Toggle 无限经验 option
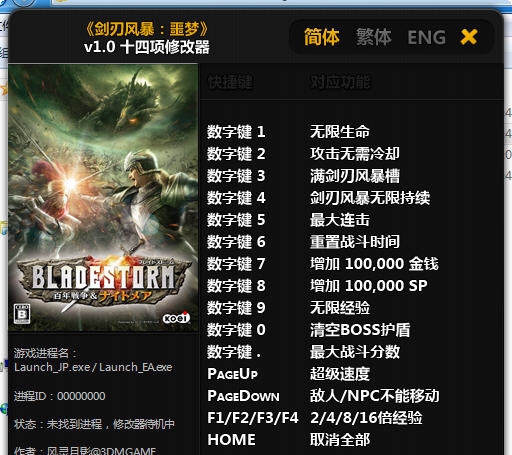 pyautogui.click(x=340, y=308)
